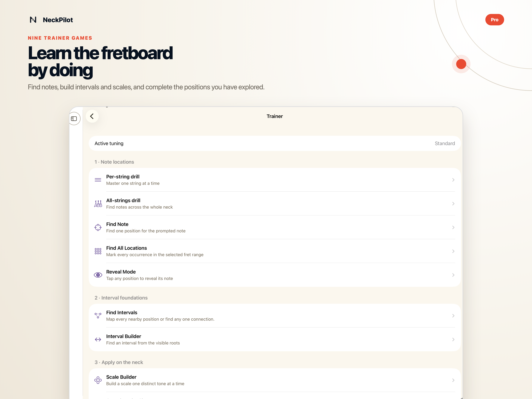Click 'Map every nearby position' description
This screenshot has height=399, width=532.
160,319
